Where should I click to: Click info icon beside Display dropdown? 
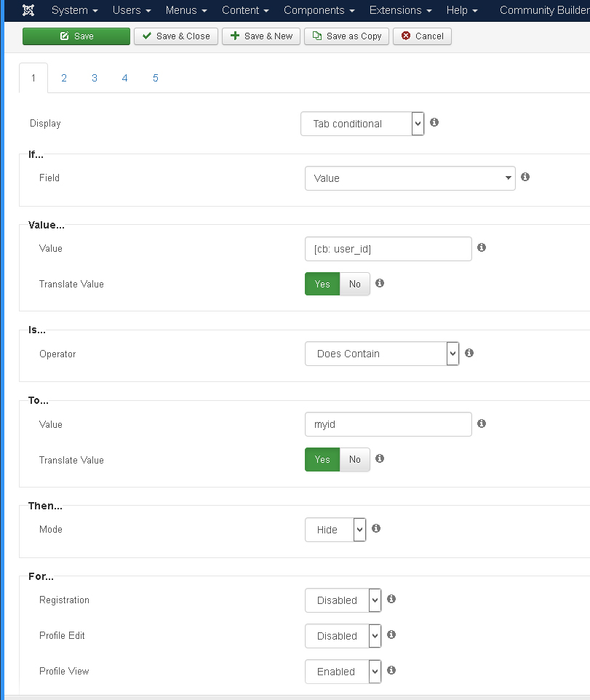[x=434, y=122]
